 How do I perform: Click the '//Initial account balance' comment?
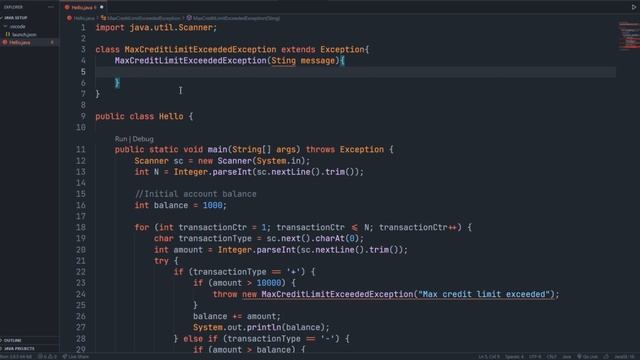(196, 194)
